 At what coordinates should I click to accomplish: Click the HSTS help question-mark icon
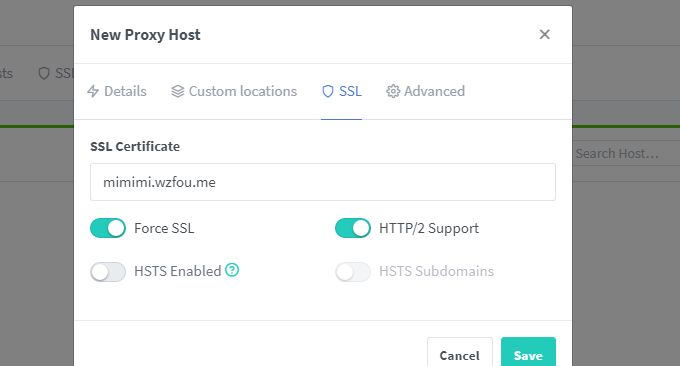[232, 270]
